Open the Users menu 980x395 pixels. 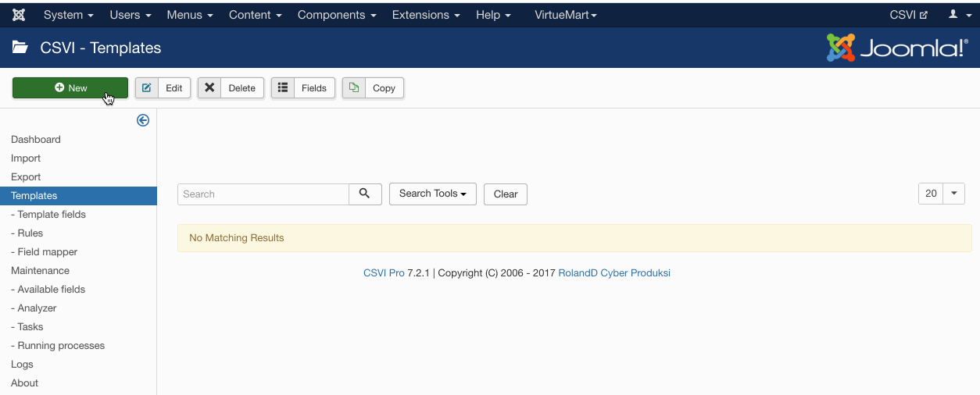tap(130, 15)
